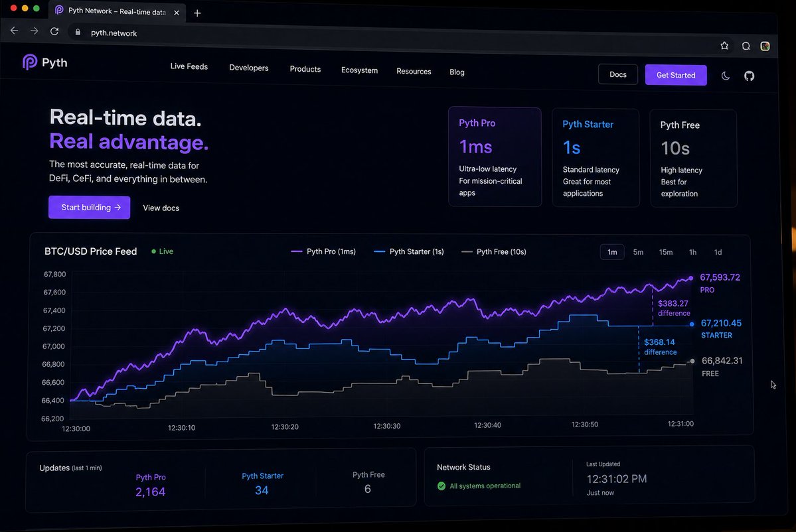Open a new tab with plus icon
The width and height of the screenshot is (796, 532).
pyautogui.click(x=197, y=13)
